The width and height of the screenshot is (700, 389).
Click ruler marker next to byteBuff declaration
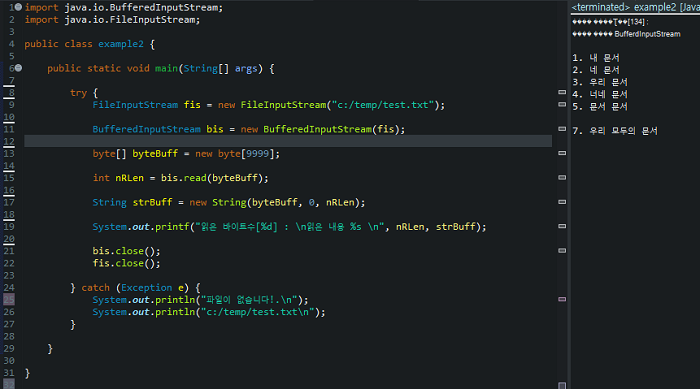[562, 153]
